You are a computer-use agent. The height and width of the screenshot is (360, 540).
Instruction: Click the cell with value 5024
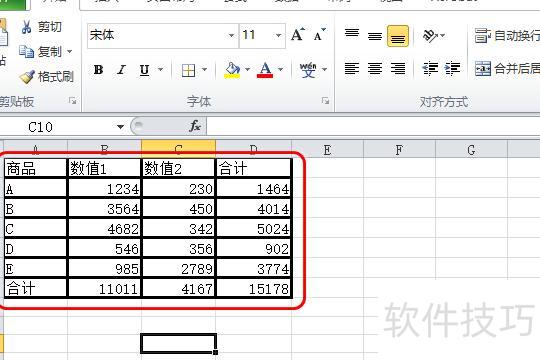click(x=254, y=228)
